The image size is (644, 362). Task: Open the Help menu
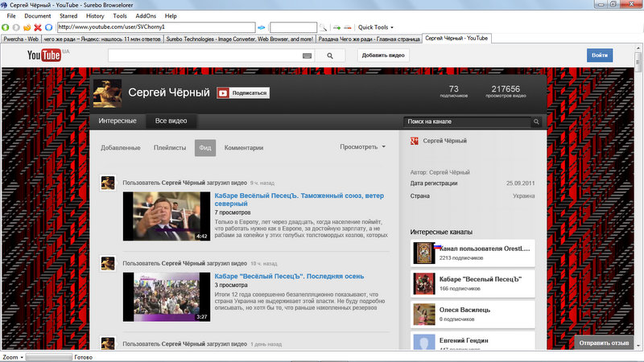tap(171, 16)
